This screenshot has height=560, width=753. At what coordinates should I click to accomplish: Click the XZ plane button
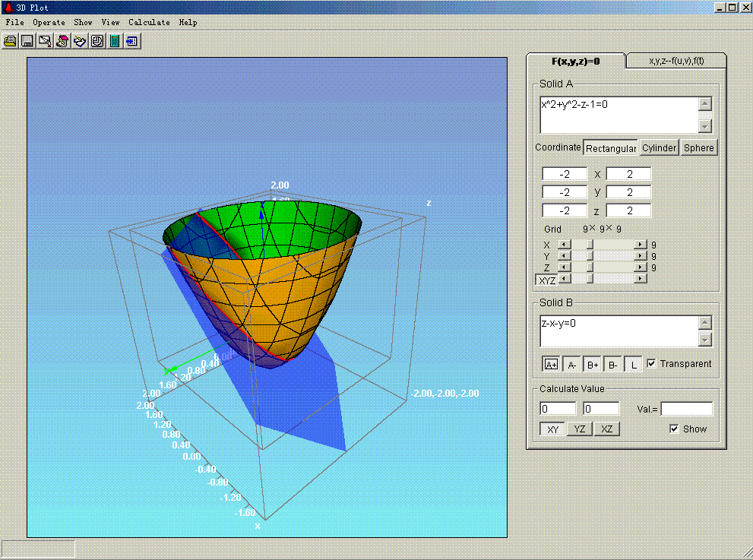[606, 429]
